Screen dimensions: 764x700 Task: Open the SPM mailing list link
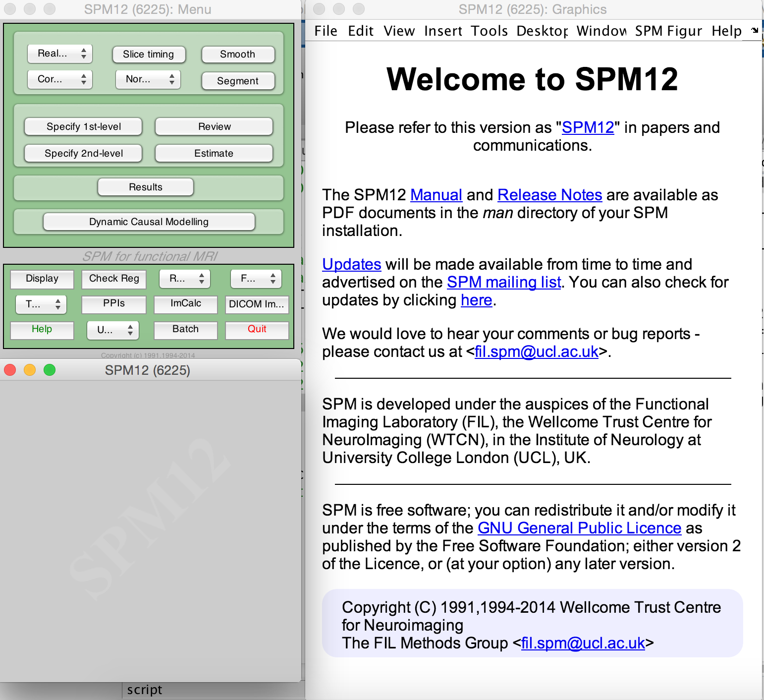pos(504,282)
